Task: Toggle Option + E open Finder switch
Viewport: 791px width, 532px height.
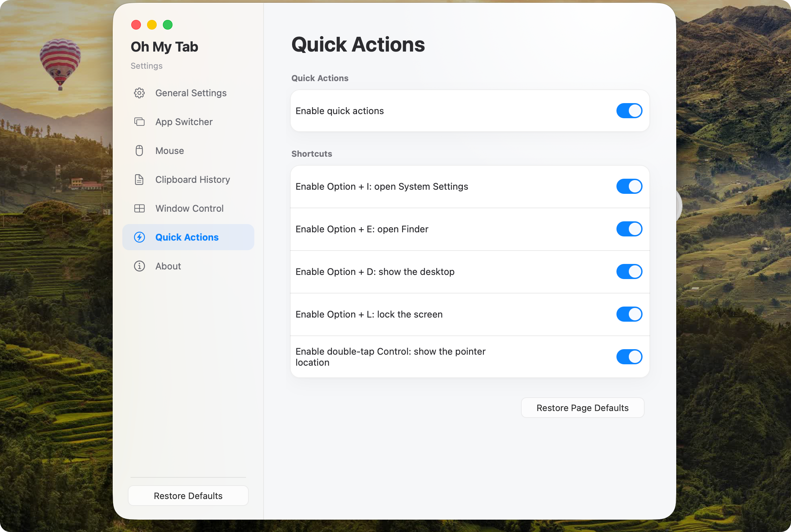Action: pyautogui.click(x=629, y=229)
